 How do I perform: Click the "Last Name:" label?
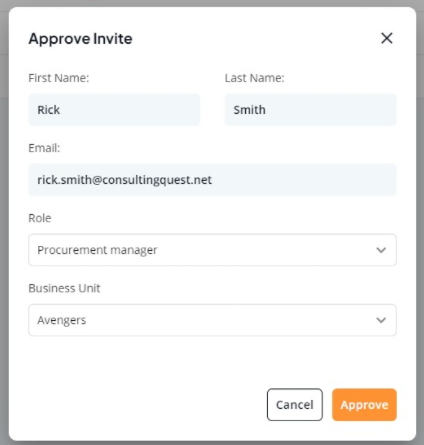pyautogui.click(x=254, y=78)
